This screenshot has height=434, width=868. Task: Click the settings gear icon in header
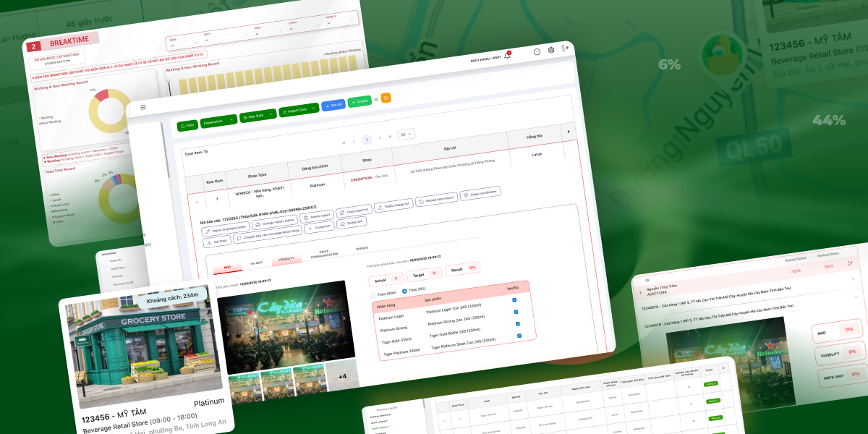[x=551, y=50]
